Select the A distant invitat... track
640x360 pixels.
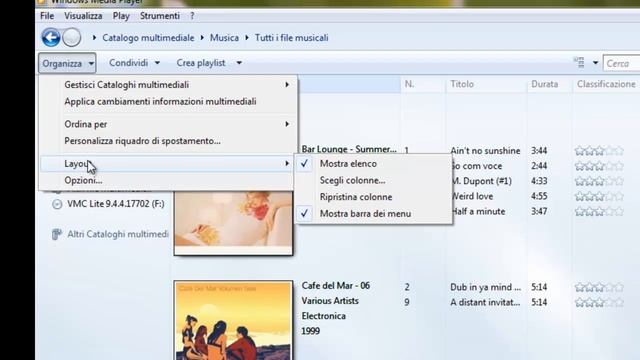point(485,302)
